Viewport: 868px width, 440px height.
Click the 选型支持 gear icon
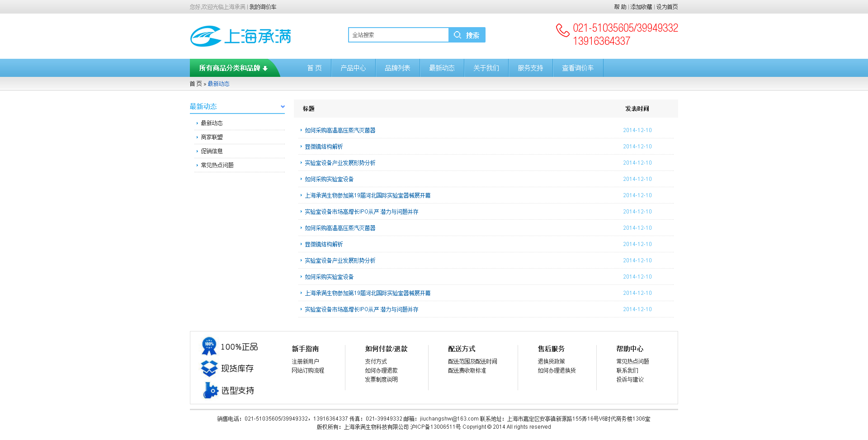tap(210, 390)
